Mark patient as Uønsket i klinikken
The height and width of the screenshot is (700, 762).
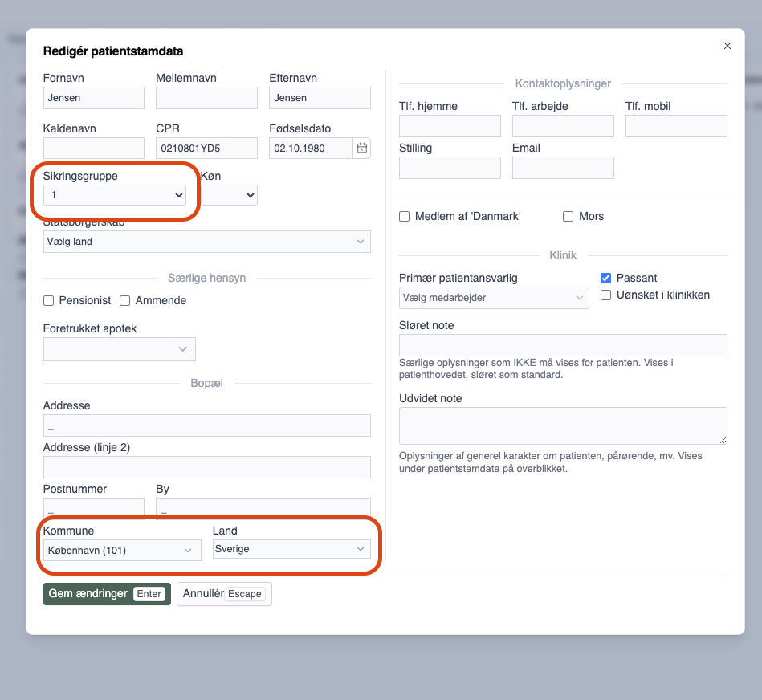[606, 295]
